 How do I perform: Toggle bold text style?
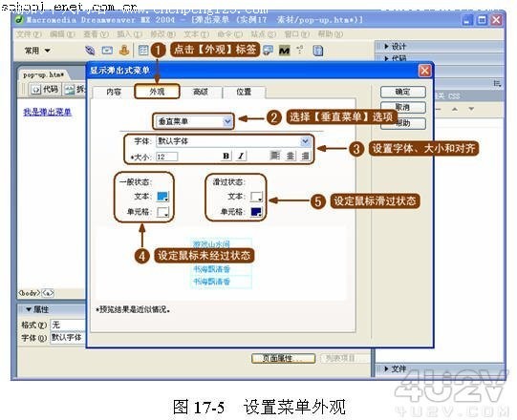coord(226,156)
